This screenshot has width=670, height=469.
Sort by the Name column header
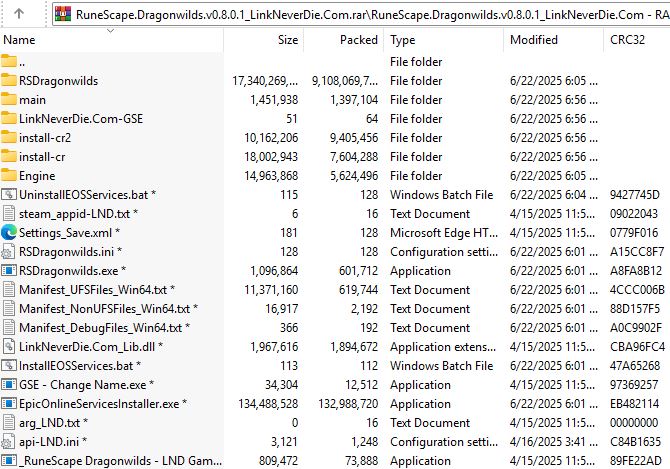click(19, 40)
